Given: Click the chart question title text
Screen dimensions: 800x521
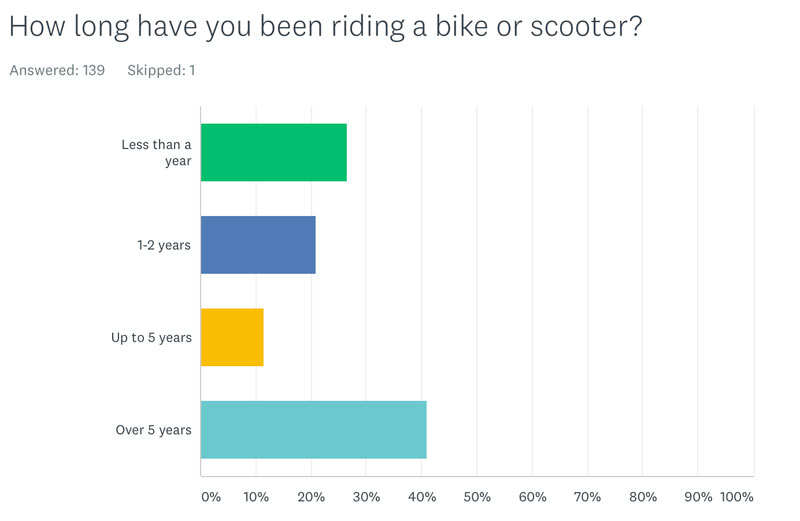Looking at the screenshot, I should 326,27.
